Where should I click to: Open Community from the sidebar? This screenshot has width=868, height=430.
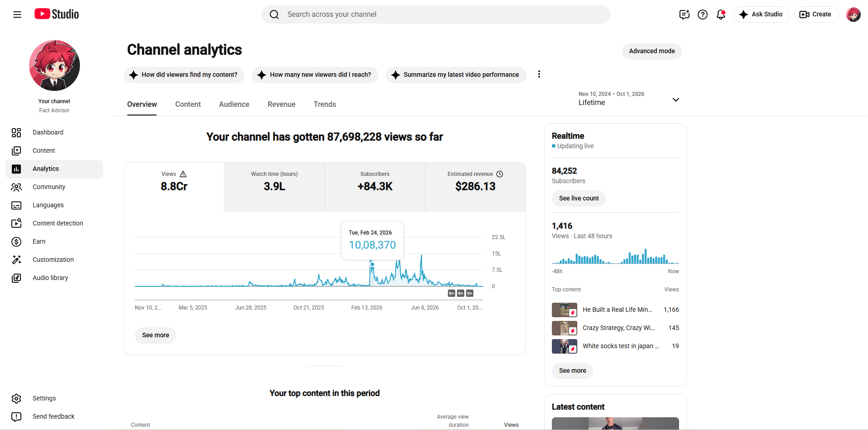point(55,187)
